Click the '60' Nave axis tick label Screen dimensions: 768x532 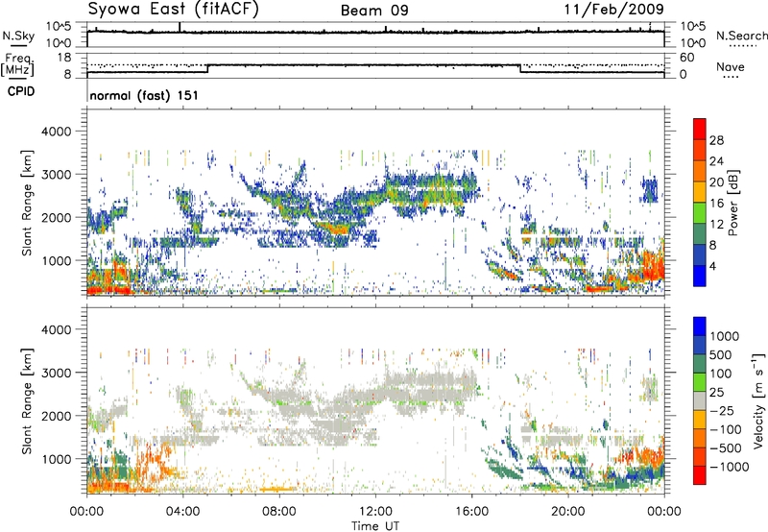[686, 58]
